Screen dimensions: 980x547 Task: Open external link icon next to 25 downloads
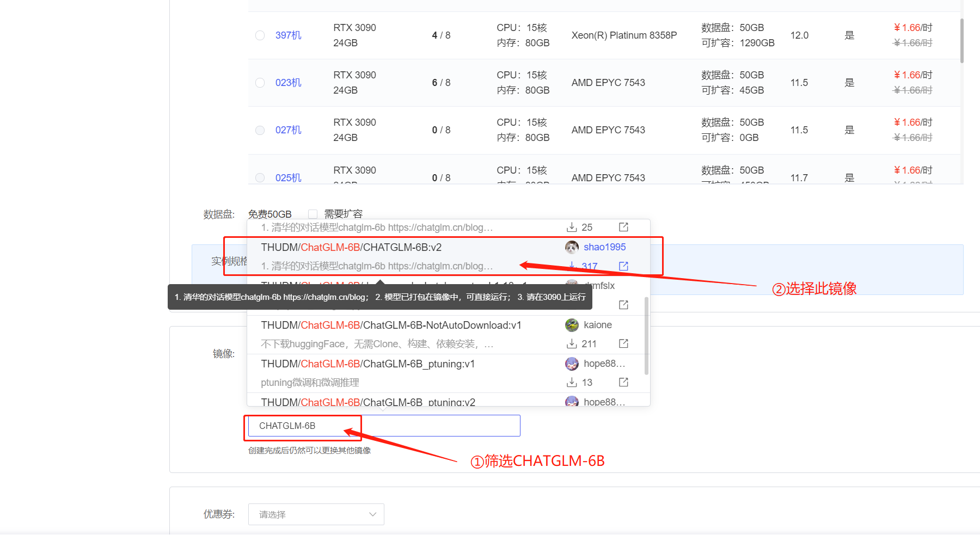click(624, 227)
